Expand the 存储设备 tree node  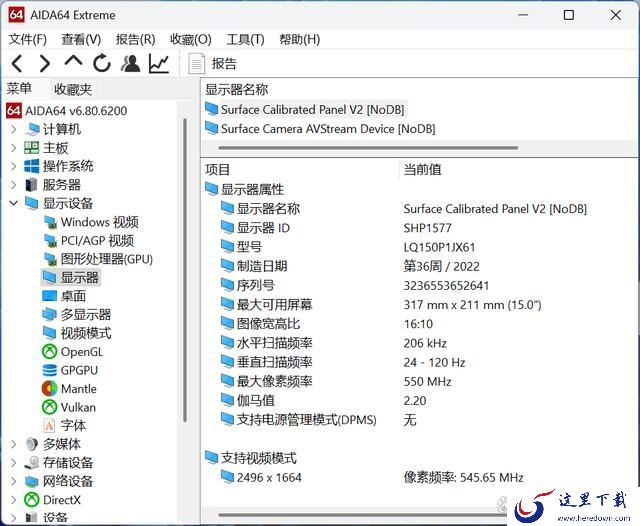point(13,463)
